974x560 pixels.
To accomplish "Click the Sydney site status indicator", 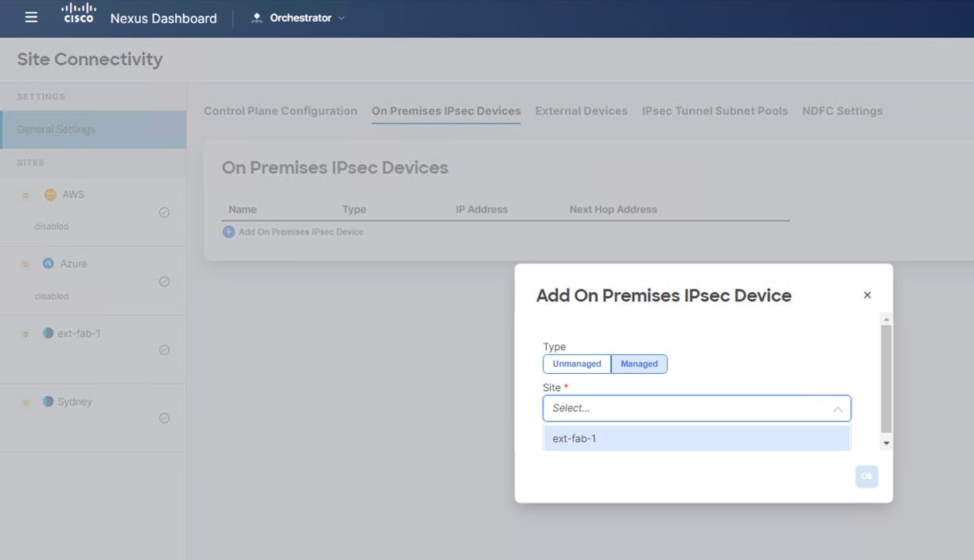I will [25, 402].
